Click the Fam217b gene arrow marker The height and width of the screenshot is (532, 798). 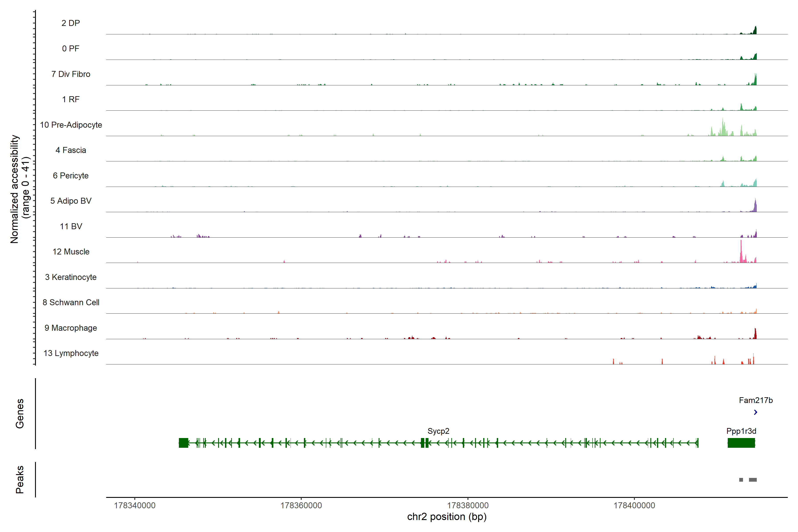pos(755,412)
